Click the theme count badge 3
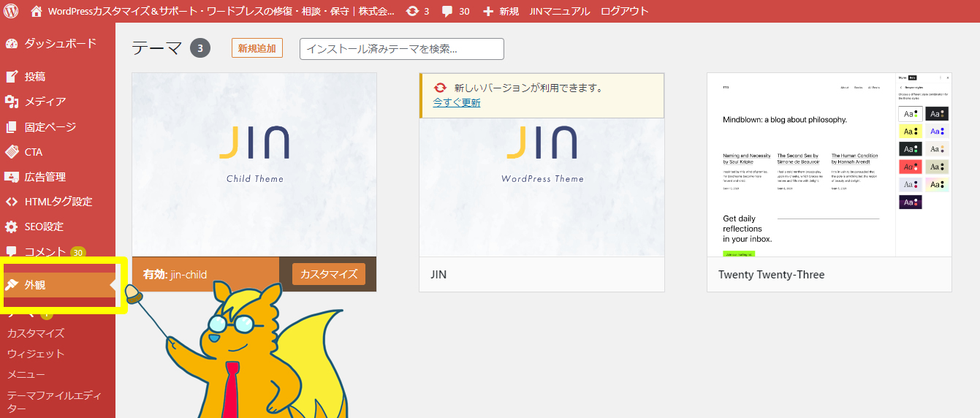This screenshot has height=418, width=980. (200, 49)
